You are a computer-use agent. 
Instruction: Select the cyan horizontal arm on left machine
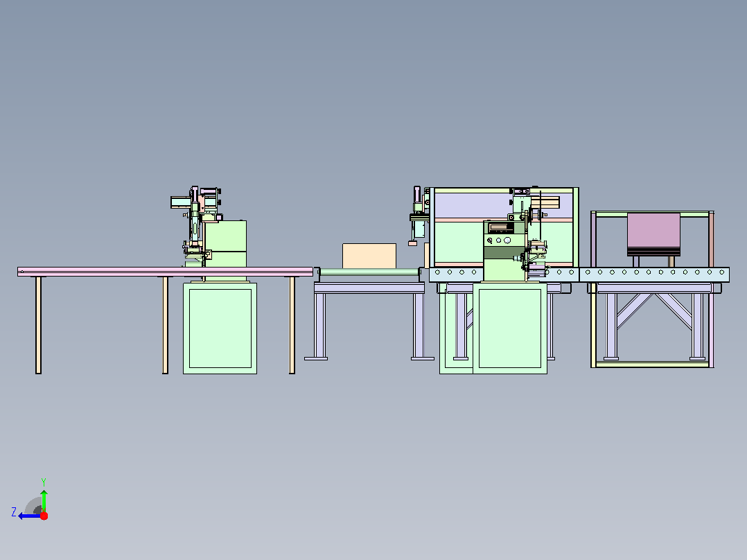click(181, 202)
